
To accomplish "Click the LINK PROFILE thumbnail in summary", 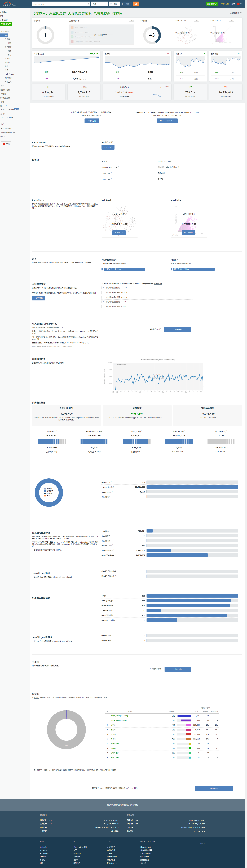I will click(x=222, y=35).
